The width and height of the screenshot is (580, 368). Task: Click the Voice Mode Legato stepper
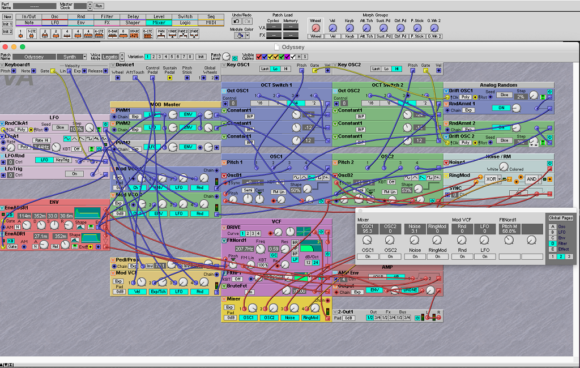(x=122, y=57)
